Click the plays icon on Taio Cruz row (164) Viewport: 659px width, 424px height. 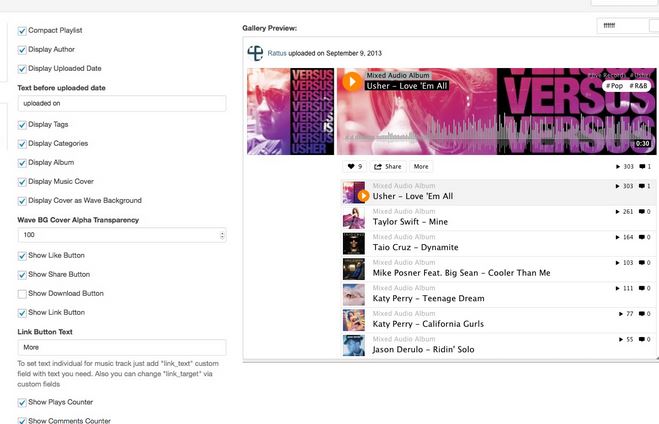click(x=618, y=237)
